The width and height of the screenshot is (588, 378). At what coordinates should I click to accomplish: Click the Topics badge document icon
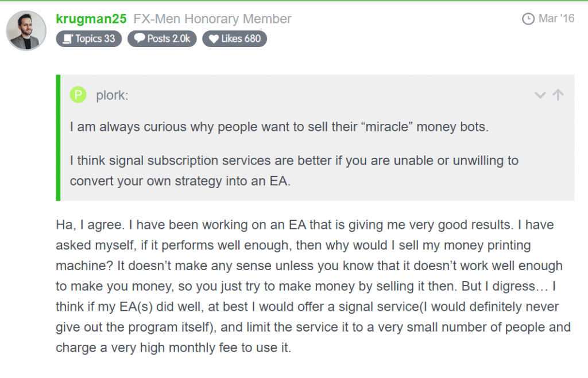coord(68,39)
